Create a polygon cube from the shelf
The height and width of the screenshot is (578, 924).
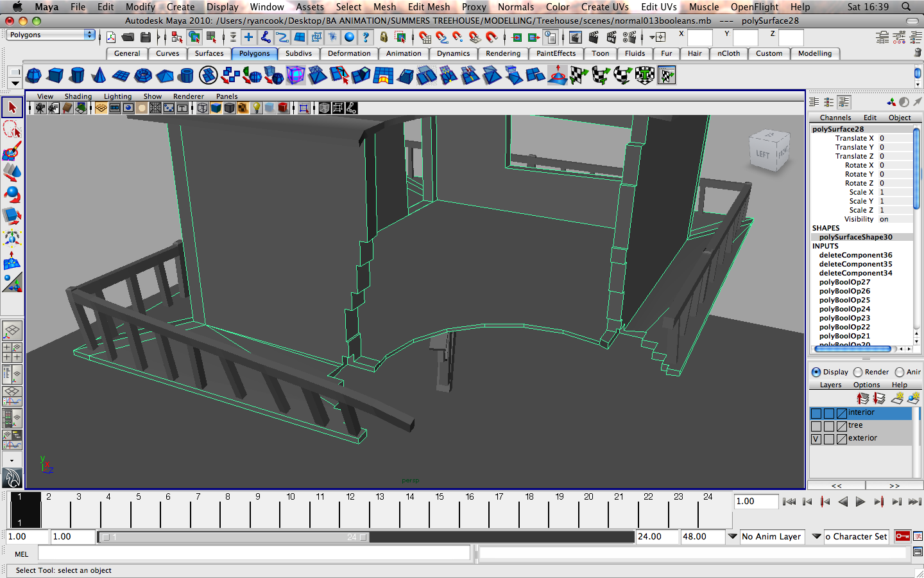(55, 76)
